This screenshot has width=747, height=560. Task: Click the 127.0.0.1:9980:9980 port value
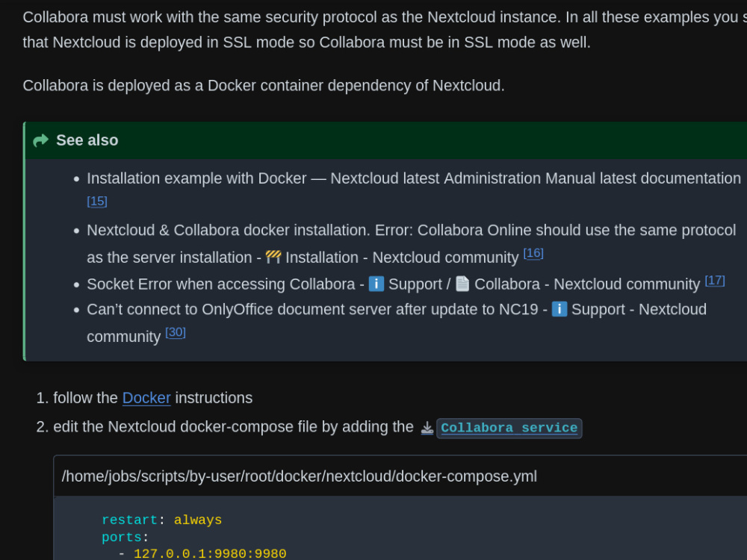(210, 553)
